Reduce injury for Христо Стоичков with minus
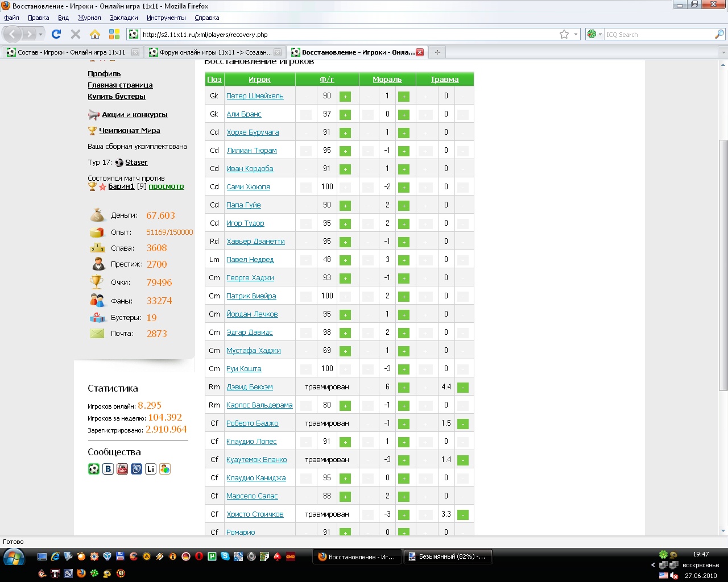This screenshot has height=582, width=728. [x=463, y=515]
